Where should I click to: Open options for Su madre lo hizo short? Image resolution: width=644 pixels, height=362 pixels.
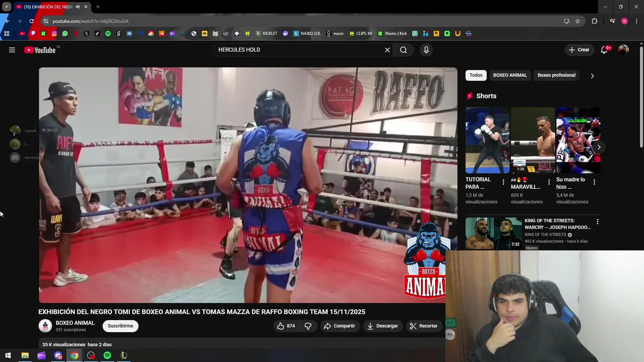click(594, 182)
